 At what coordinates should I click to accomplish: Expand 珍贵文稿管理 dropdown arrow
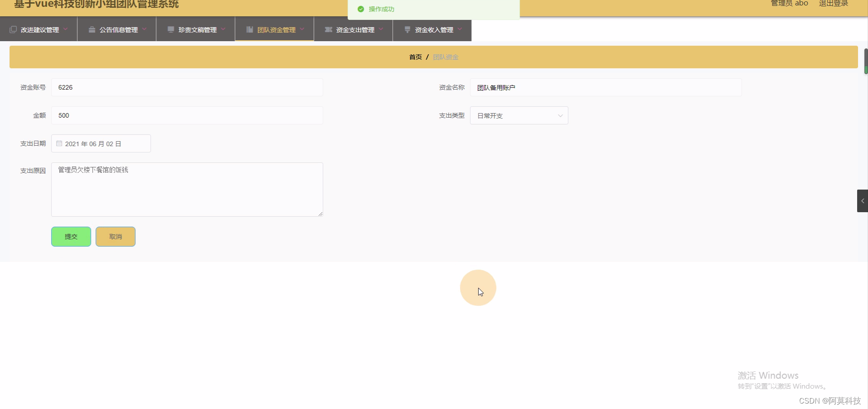tap(223, 29)
